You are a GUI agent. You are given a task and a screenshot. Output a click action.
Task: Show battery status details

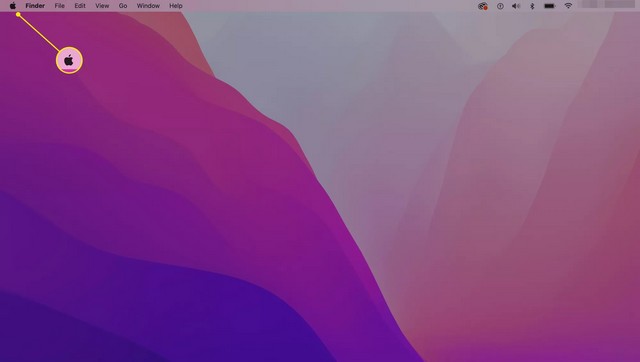550,6
